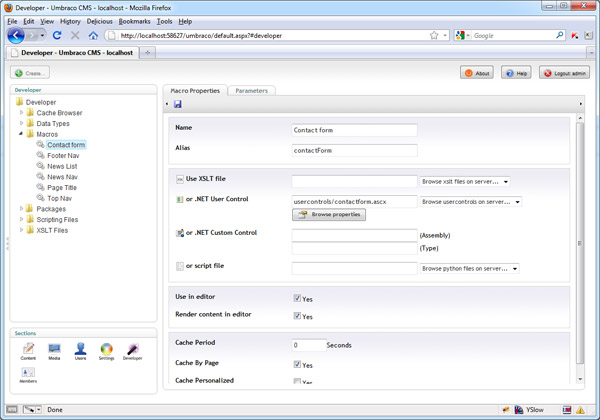Viewport: 600px width, 420px height.
Task: Open the History menu
Action: coord(70,21)
